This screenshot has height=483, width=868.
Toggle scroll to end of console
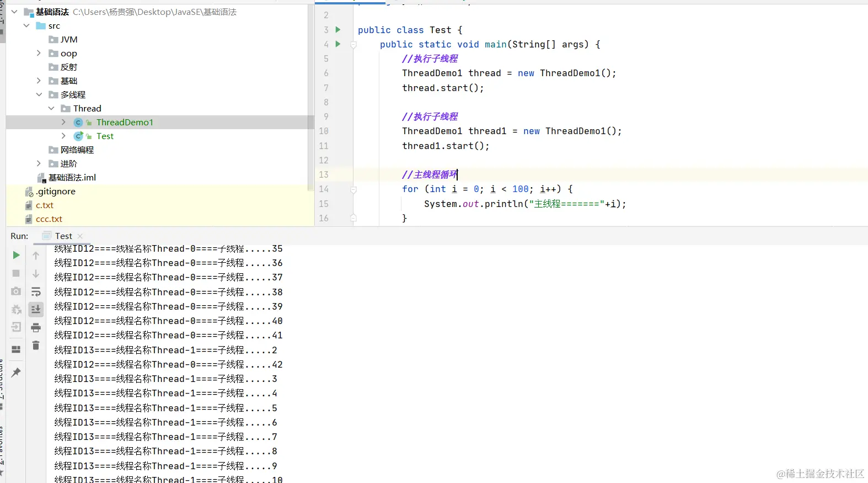point(36,309)
